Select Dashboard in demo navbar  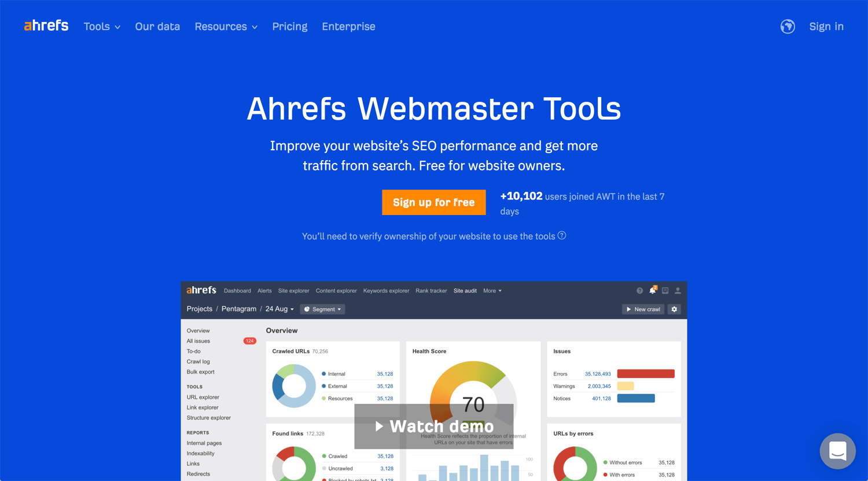pos(237,291)
